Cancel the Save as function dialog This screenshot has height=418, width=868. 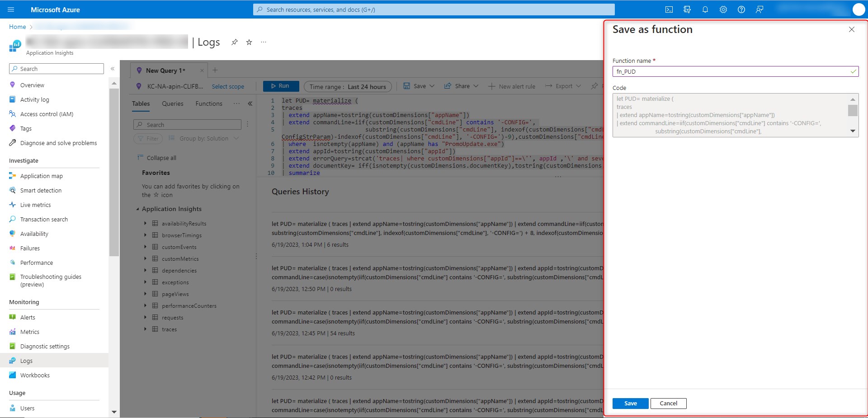[x=668, y=404]
